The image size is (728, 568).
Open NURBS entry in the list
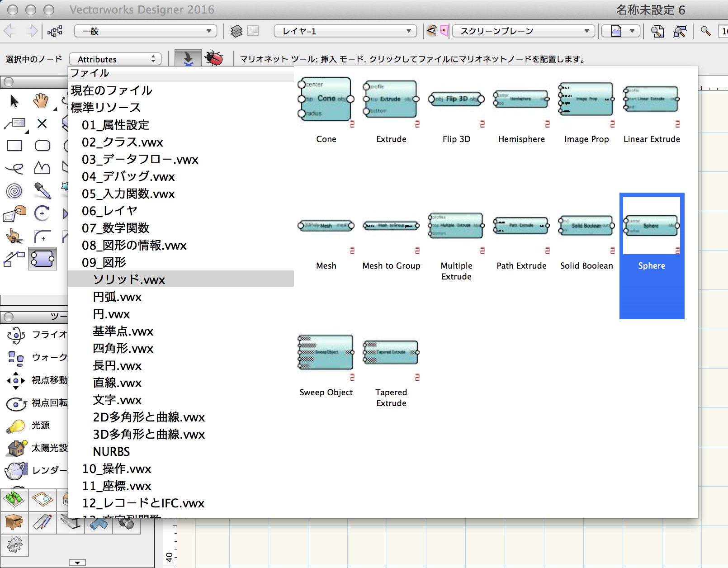pyautogui.click(x=111, y=451)
